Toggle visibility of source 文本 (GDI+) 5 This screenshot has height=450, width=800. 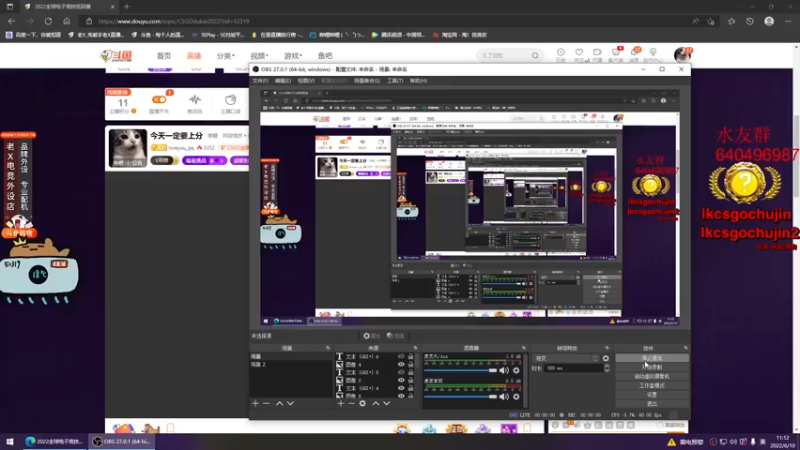pos(401,372)
